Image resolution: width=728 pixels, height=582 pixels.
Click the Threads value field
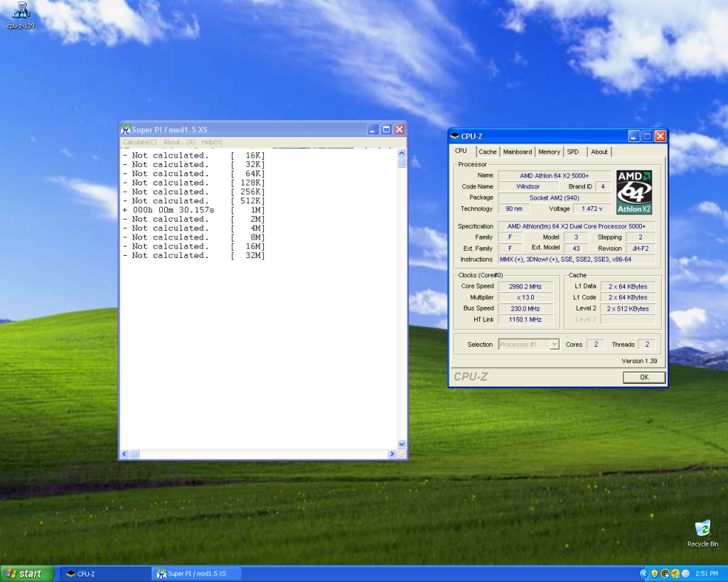click(x=647, y=345)
